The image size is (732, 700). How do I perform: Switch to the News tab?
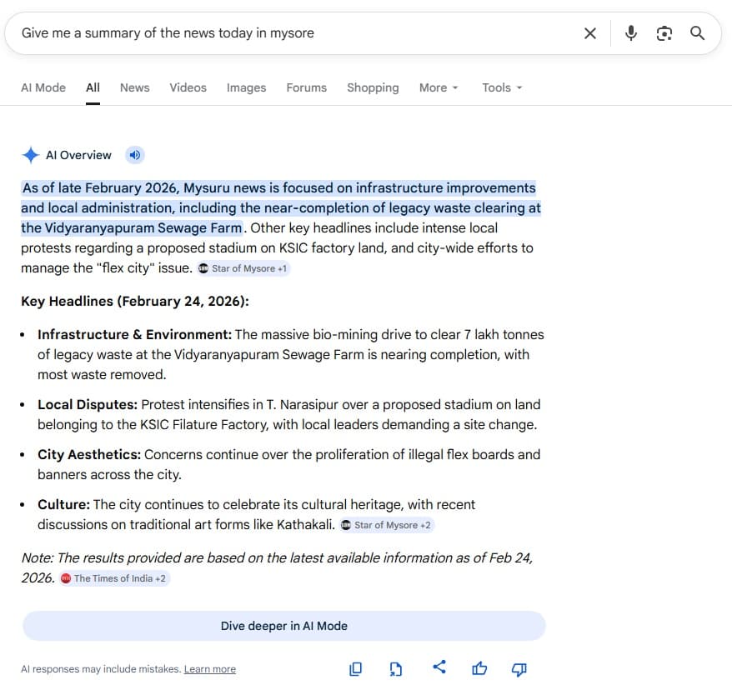134,87
